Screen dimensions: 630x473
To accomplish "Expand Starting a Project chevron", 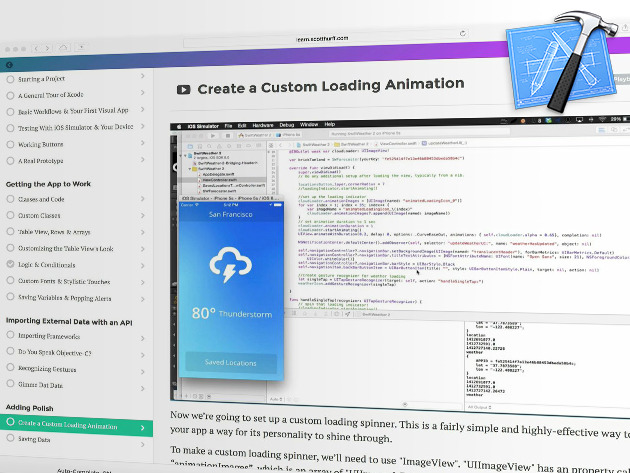I will click(143, 76).
